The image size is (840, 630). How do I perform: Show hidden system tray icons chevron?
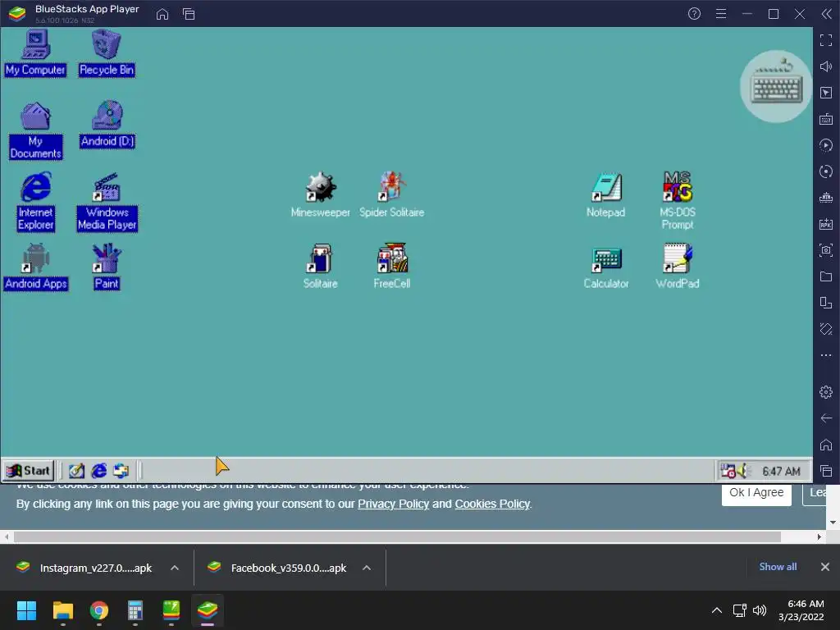pos(717,610)
